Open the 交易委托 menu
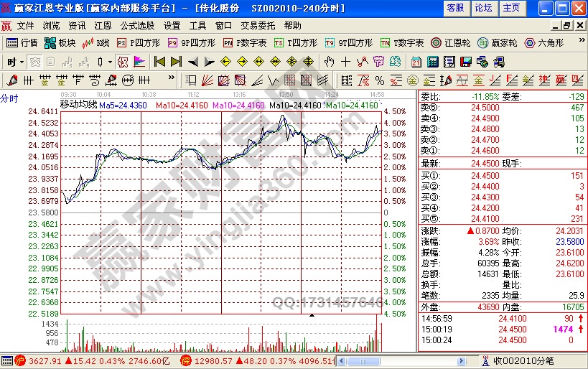This screenshot has width=588, height=369. [x=257, y=25]
